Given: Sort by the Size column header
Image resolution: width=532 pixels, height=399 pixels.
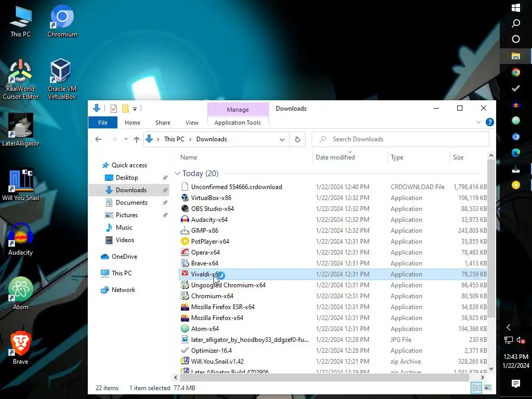Looking at the screenshot, I should 458,157.
